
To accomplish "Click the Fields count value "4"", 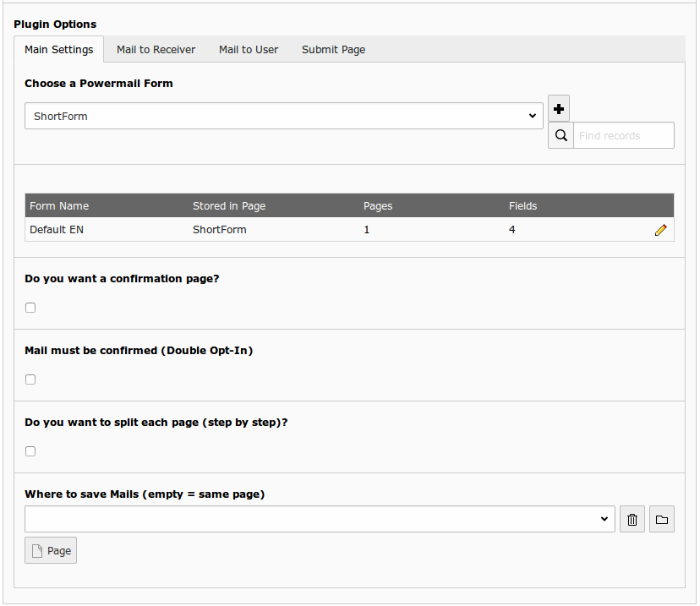I will (512, 230).
